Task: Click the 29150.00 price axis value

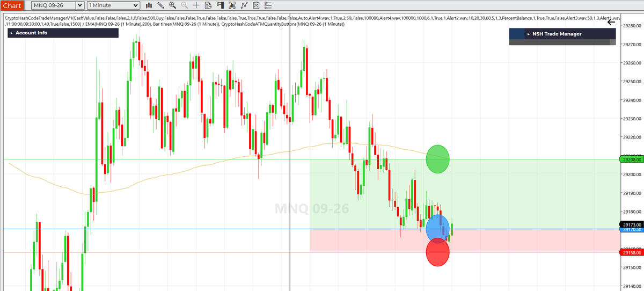Action: click(x=633, y=267)
